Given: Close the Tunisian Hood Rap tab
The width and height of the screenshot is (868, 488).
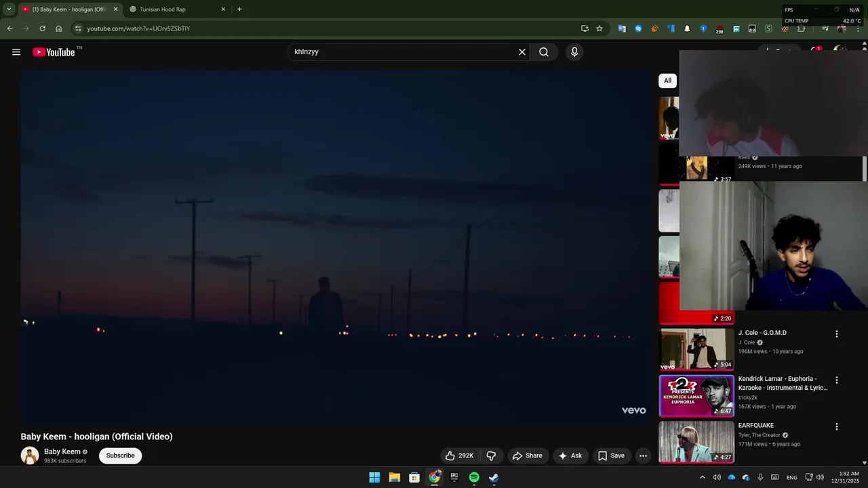Looking at the screenshot, I should pos(223,9).
